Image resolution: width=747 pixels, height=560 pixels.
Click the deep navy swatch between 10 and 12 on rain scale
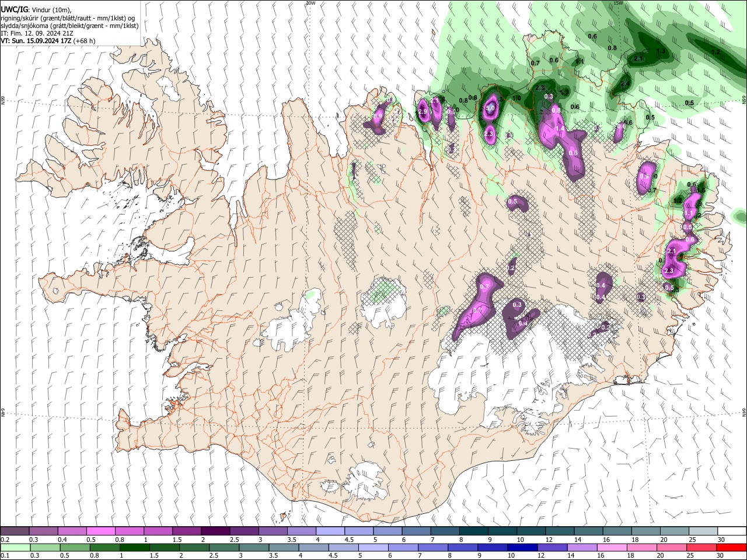[x=523, y=548]
